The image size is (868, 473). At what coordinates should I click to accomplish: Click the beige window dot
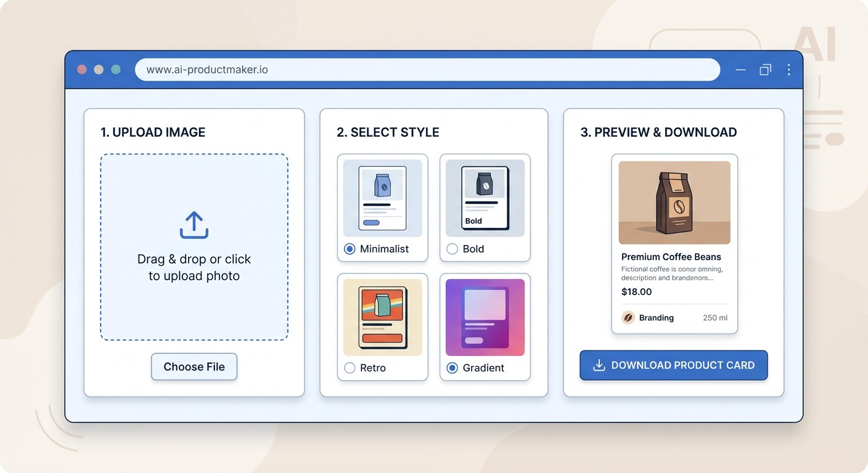[x=99, y=70]
